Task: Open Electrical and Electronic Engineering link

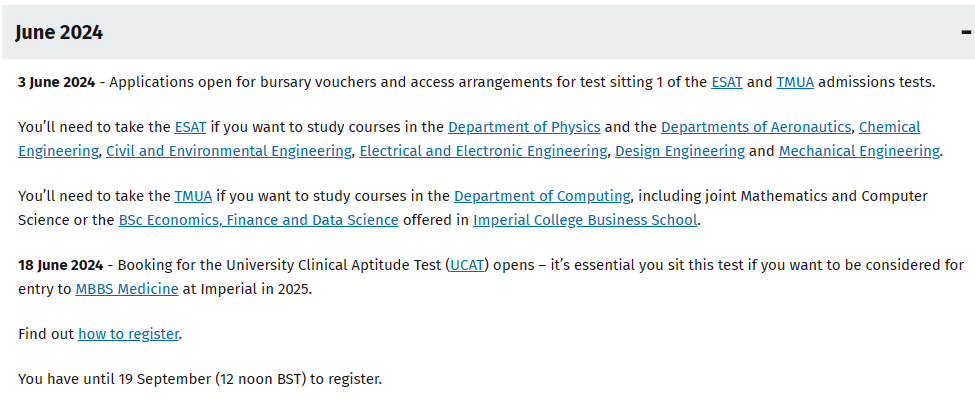Action: (483, 151)
